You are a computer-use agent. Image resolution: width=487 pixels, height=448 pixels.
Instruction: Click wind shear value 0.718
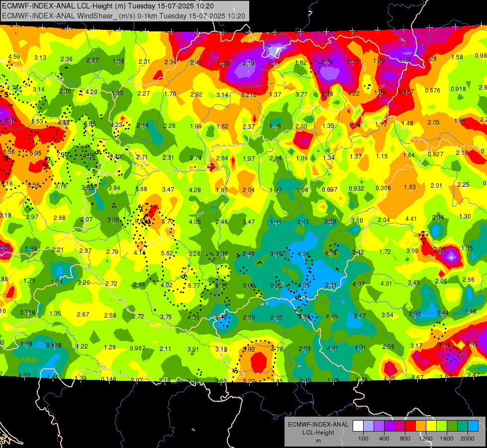pyautogui.click(x=28, y=313)
